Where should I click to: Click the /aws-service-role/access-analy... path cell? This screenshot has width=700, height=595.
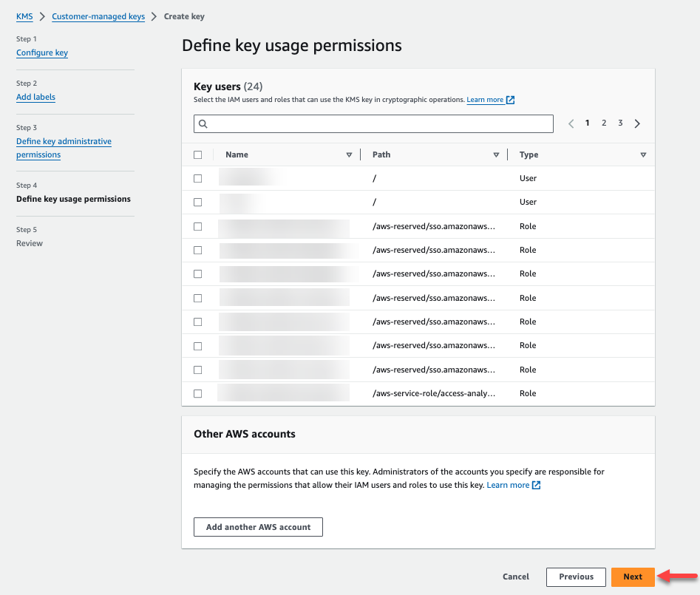click(433, 393)
